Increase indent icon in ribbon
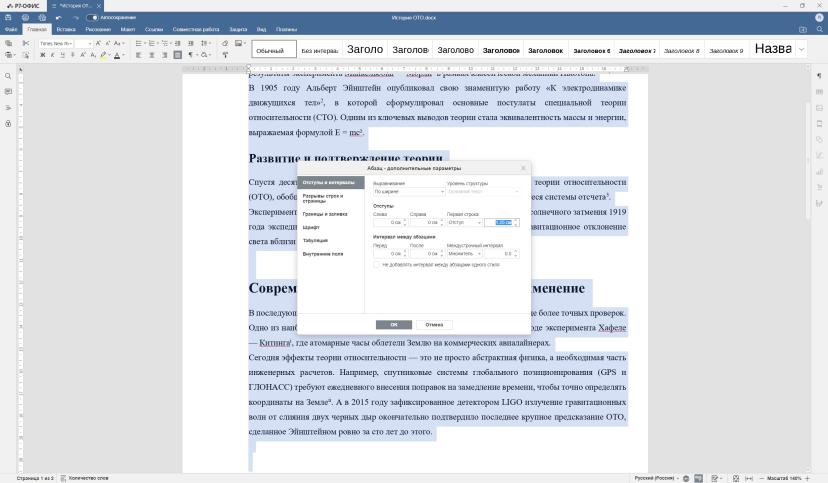828x483 pixels. coord(191,43)
